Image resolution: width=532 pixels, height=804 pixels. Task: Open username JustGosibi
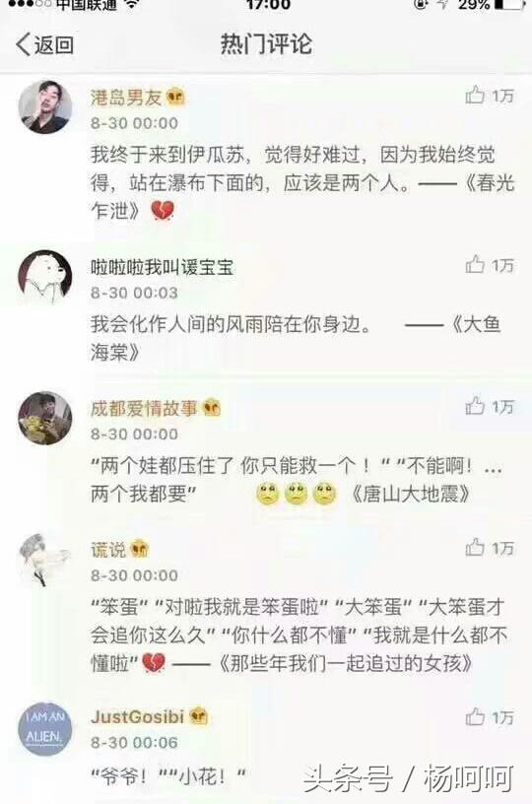tap(137, 717)
